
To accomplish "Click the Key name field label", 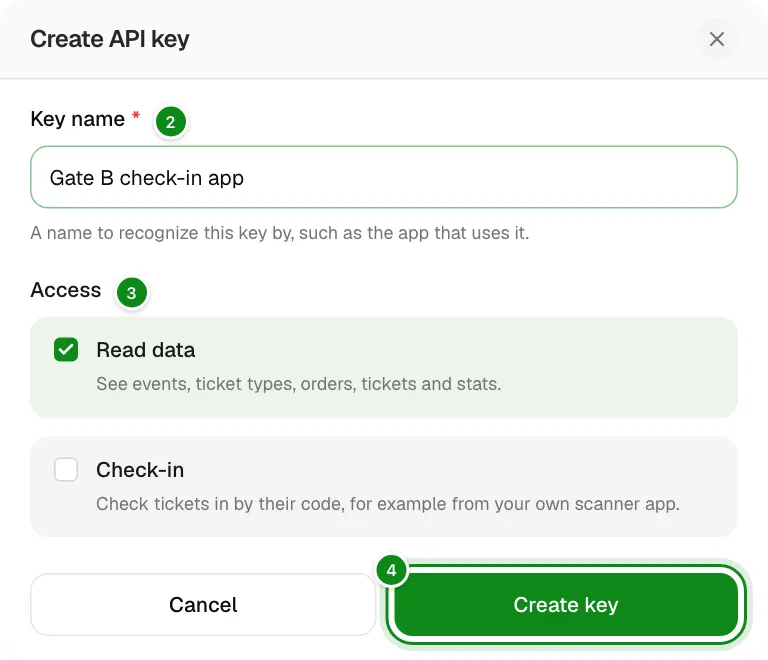I will coord(78,119).
